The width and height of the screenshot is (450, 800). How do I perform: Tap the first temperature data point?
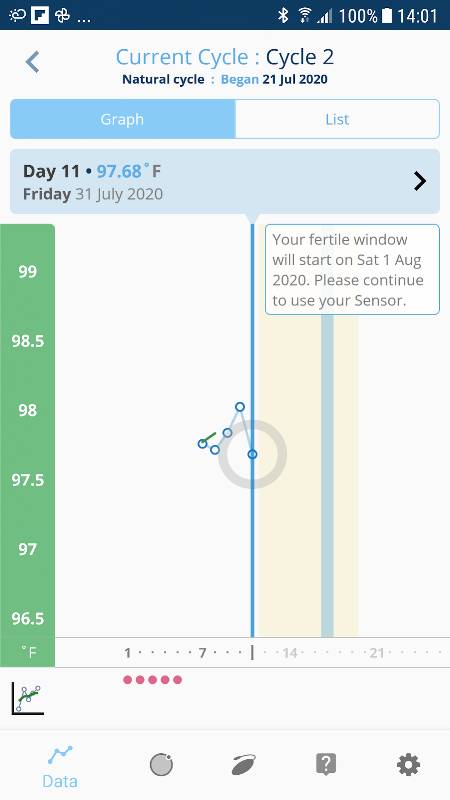(203, 444)
